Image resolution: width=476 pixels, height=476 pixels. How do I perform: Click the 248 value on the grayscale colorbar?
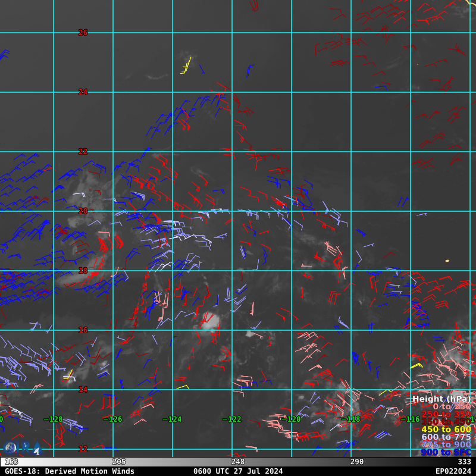tap(238, 462)
